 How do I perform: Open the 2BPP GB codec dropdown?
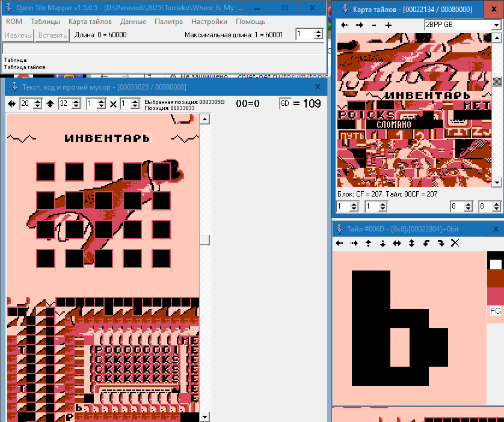click(496, 25)
